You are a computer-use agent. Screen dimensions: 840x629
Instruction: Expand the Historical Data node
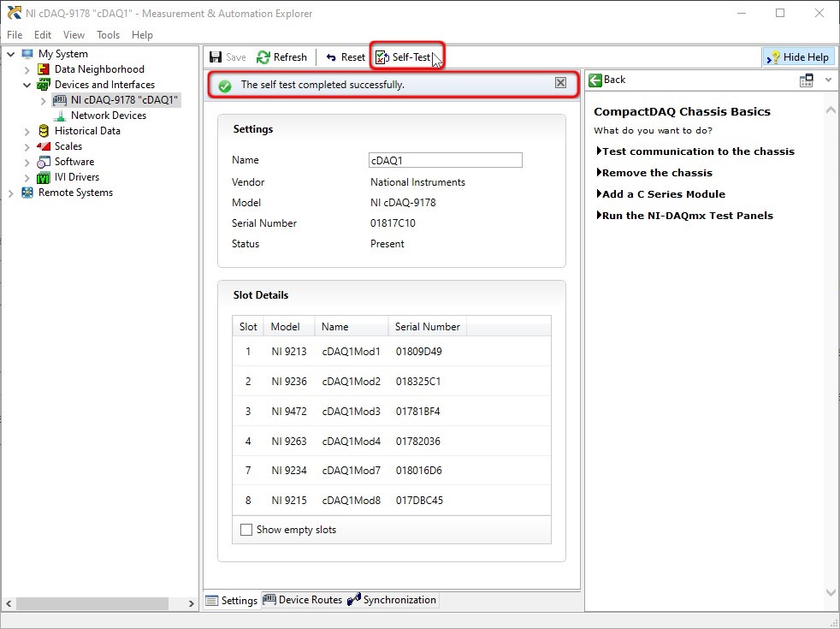(x=27, y=131)
